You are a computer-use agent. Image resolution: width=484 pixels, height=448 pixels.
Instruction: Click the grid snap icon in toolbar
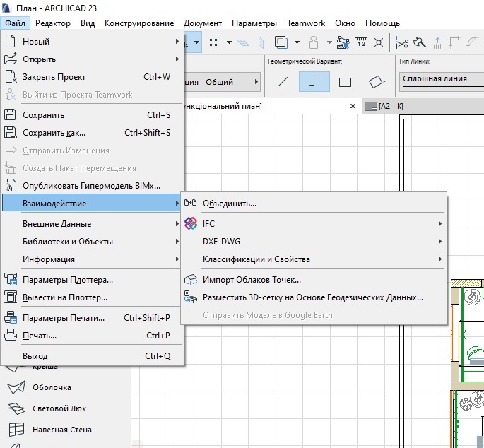tap(213, 42)
